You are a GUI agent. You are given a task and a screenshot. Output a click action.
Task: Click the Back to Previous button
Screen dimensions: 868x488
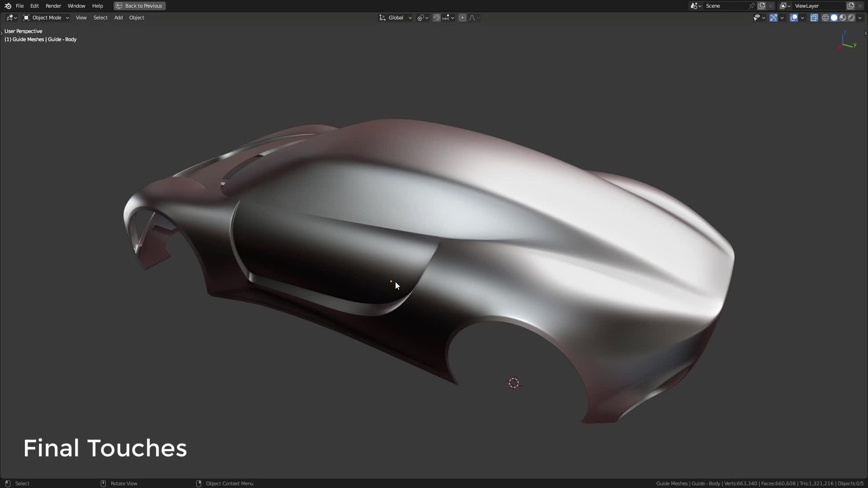point(139,6)
